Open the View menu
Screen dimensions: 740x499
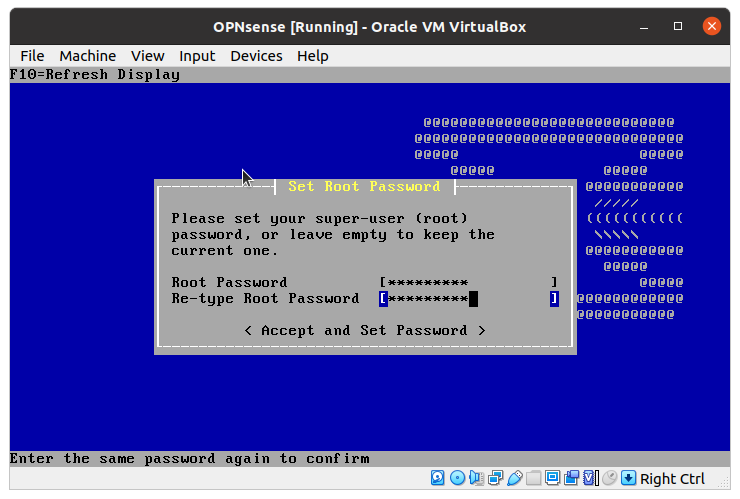click(147, 56)
